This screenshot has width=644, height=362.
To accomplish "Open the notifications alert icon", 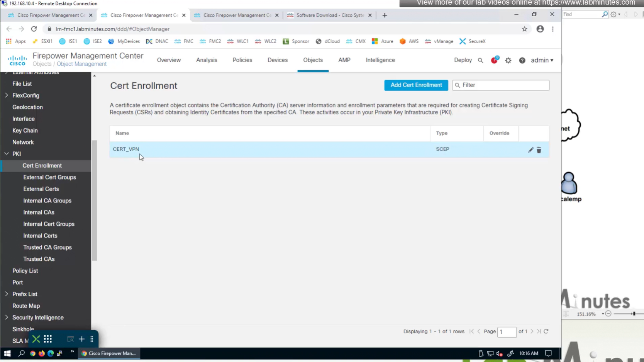I will (x=494, y=60).
